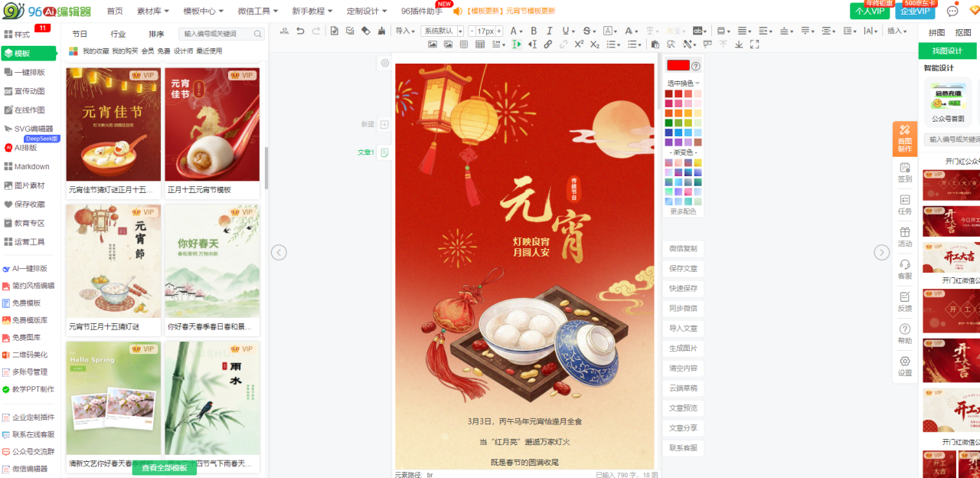This screenshot has height=478, width=980.
Task: Expand the 导入 import dropdown
Action: click(x=405, y=31)
